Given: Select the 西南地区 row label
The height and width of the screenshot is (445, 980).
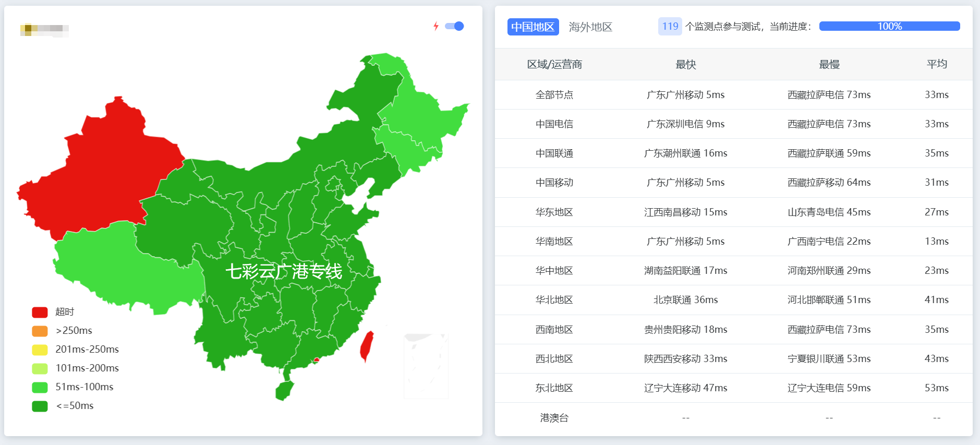Looking at the screenshot, I should click(554, 329).
